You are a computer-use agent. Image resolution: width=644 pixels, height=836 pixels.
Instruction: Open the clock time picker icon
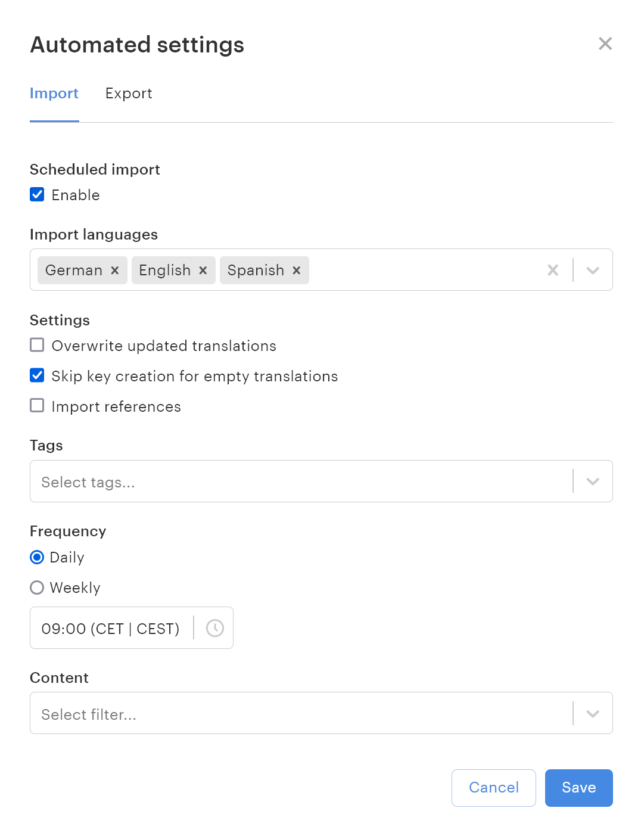[x=214, y=628]
